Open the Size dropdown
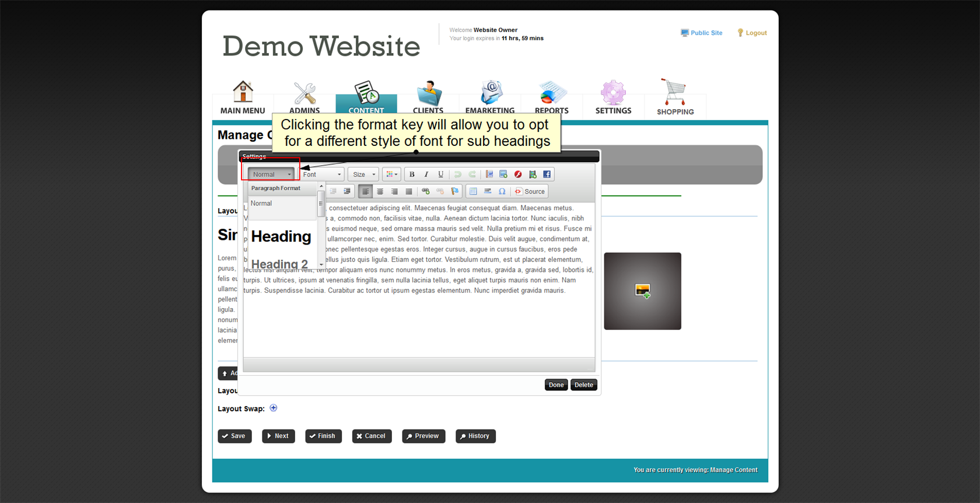Image resolution: width=980 pixels, height=503 pixels. [x=364, y=174]
